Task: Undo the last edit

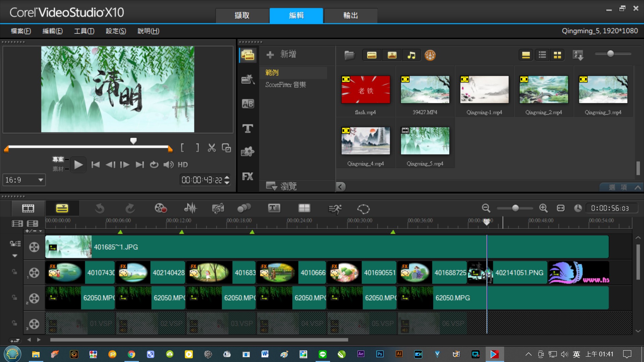Action: pyautogui.click(x=100, y=208)
